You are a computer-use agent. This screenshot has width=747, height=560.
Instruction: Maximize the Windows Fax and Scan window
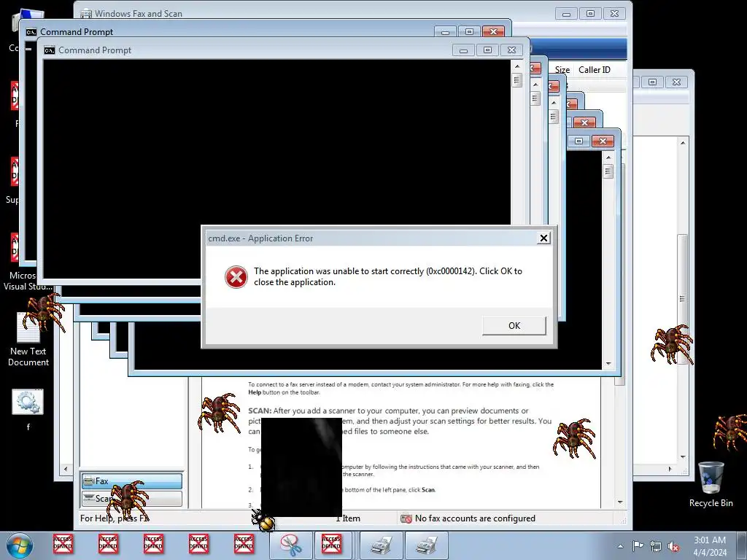pyautogui.click(x=590, y=14)
